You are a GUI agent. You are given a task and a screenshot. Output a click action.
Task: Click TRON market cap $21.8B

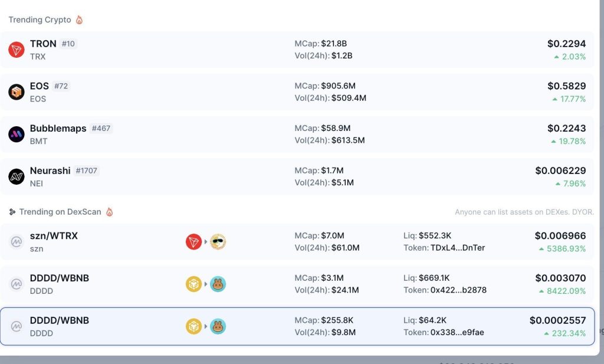coord(334,44)
